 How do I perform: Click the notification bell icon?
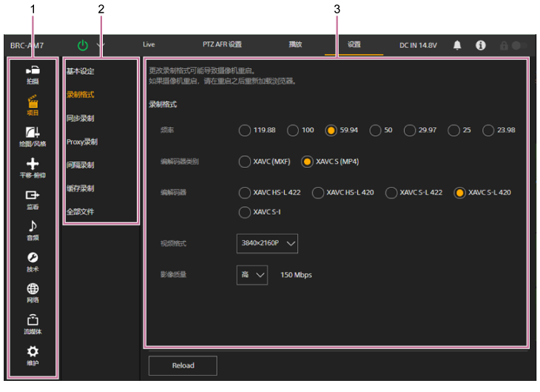(457, 45)
